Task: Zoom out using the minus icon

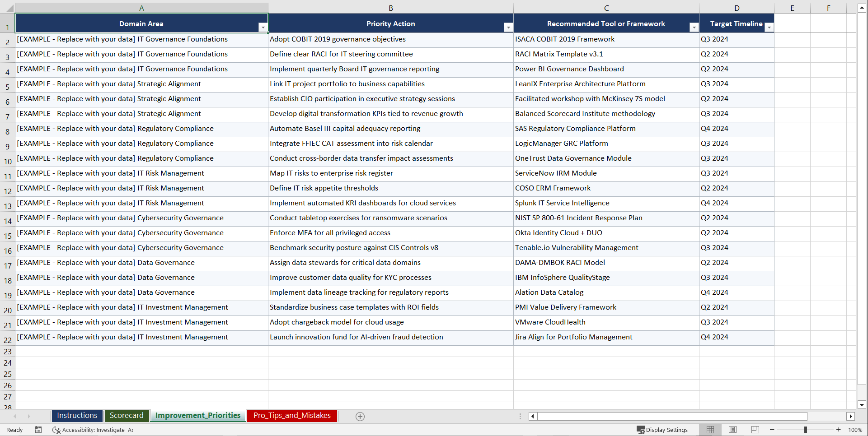Action: pyautogui.click(x=772, y=430)
